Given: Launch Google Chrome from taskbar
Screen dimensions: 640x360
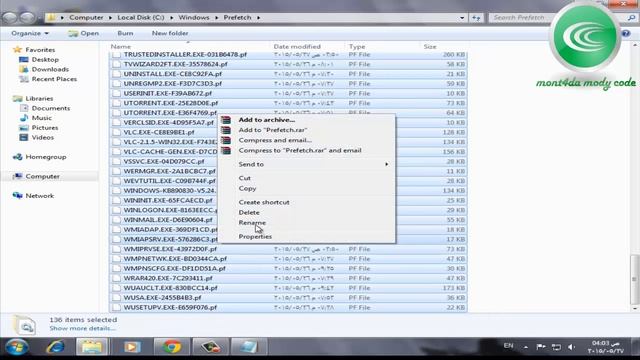Looking at the screenshot, I should 172,347.
